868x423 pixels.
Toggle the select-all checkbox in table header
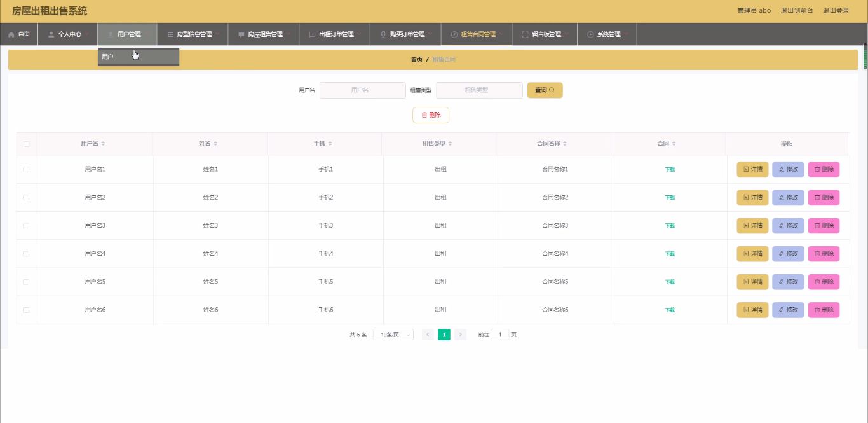pos(26,144)
